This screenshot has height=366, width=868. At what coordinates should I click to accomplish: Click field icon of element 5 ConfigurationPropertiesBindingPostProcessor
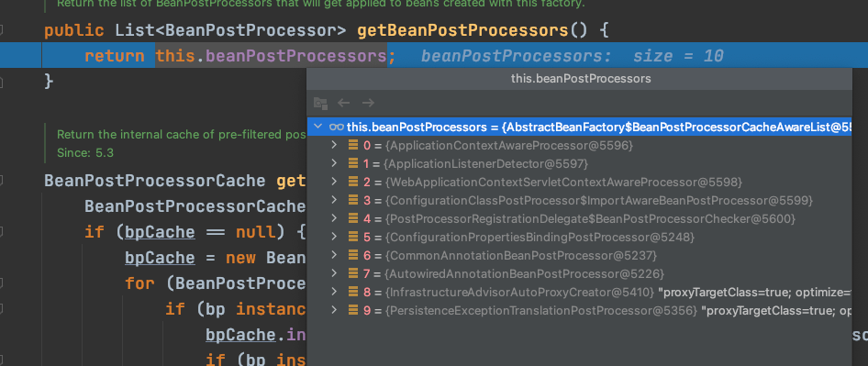(353, 237)
